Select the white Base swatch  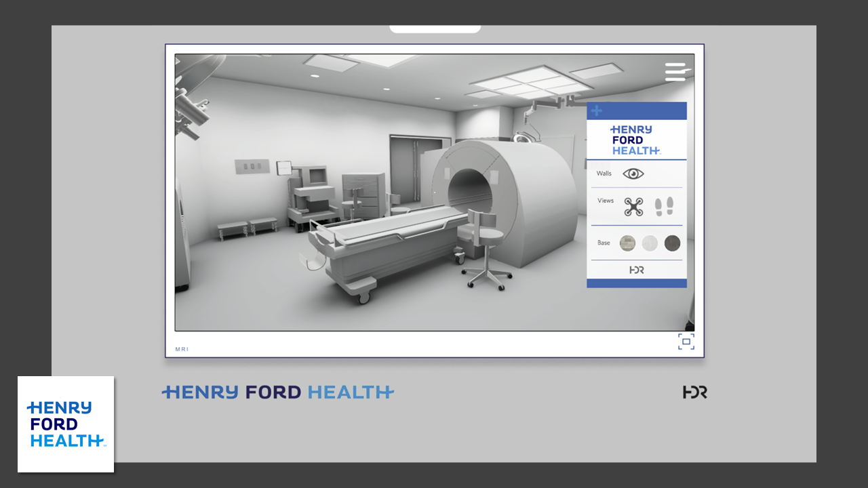point(650,243)
